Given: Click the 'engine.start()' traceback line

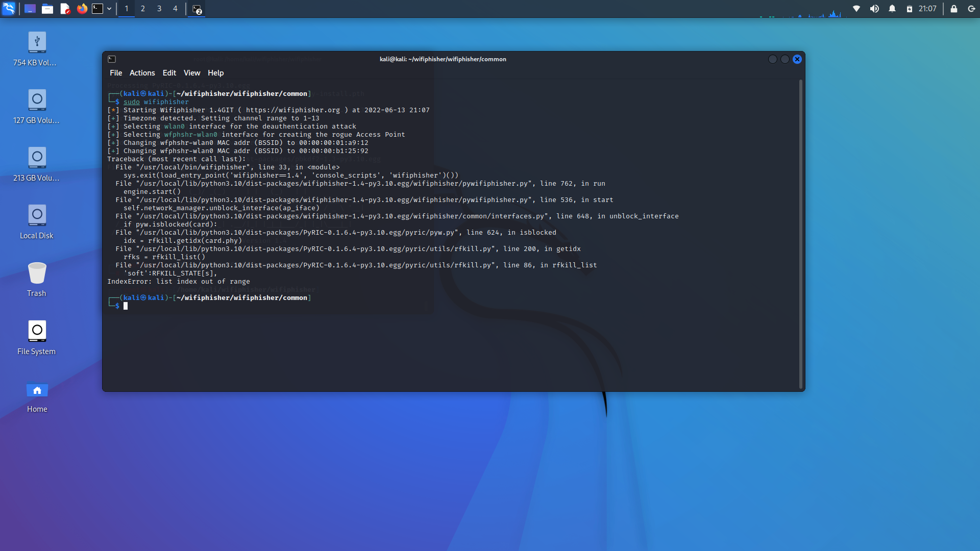Looking at the screenshot, I should click(152, 192).
